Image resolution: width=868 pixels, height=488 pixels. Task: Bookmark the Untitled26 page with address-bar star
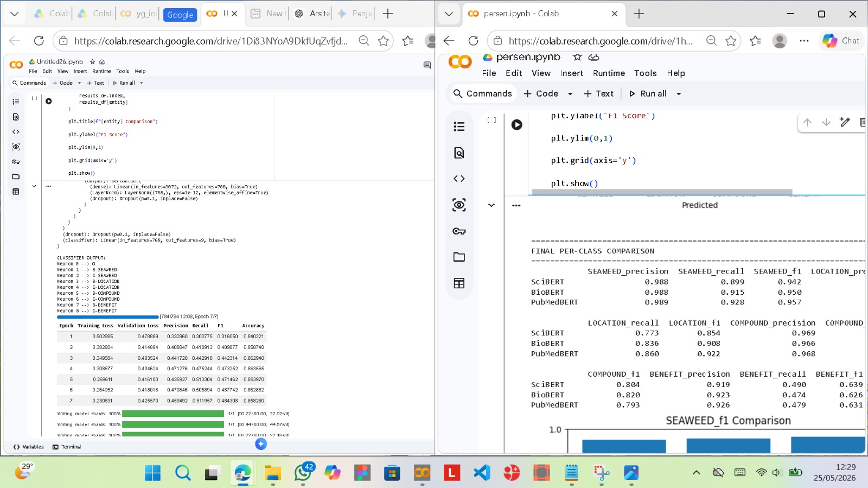tap(384, 41)
